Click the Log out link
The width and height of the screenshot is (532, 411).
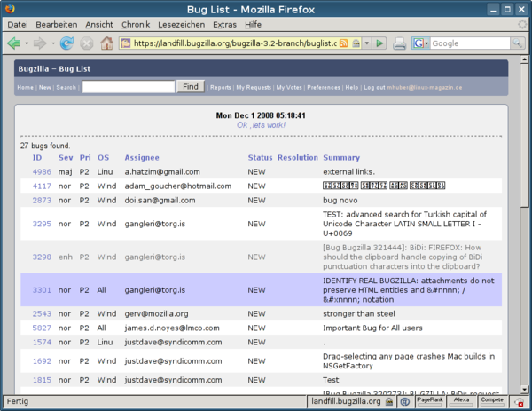pyautogui.click(x=374, y=87)
